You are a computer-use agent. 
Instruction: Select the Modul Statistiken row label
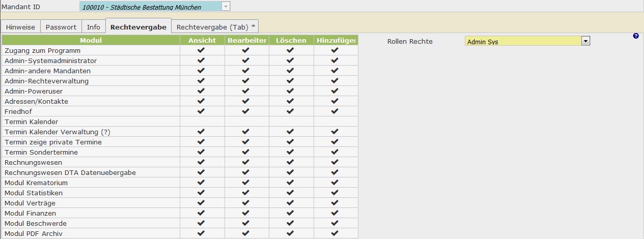[34, 193]
